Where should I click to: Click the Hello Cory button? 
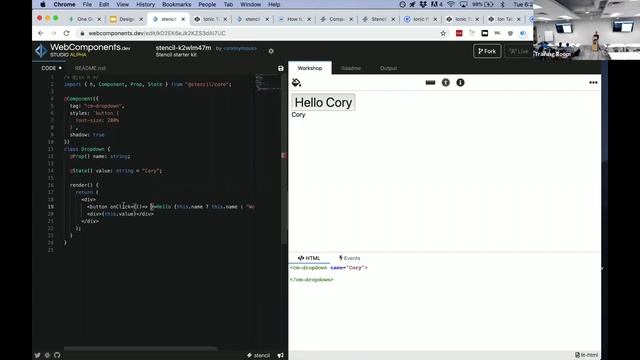point(323,102)
